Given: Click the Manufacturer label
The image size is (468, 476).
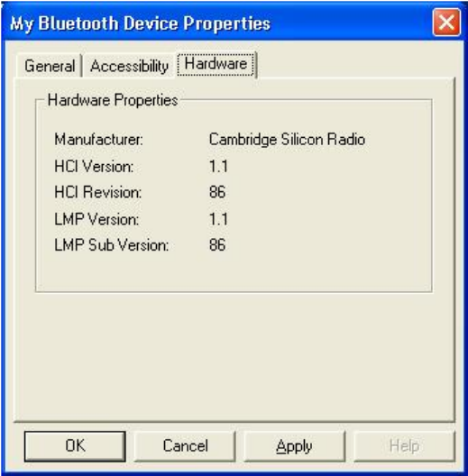Looking at the screenshot, I should point(98,140).
